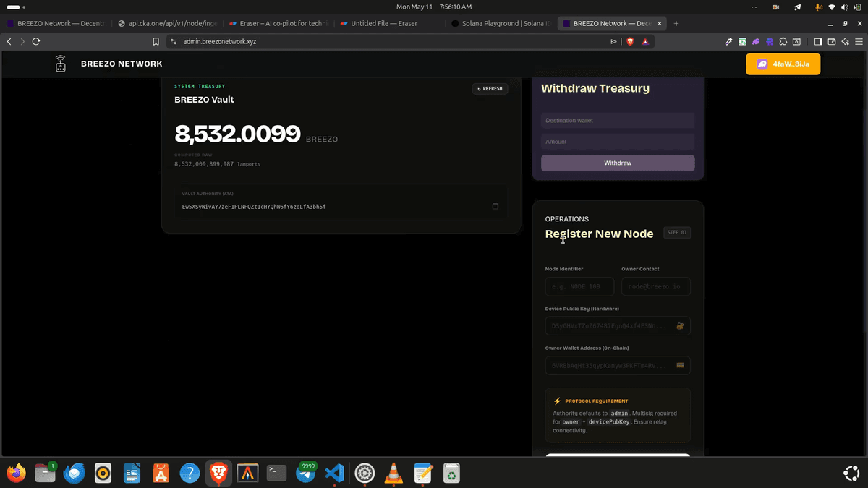Reload the page
The image size is (868, 488).
36,42
